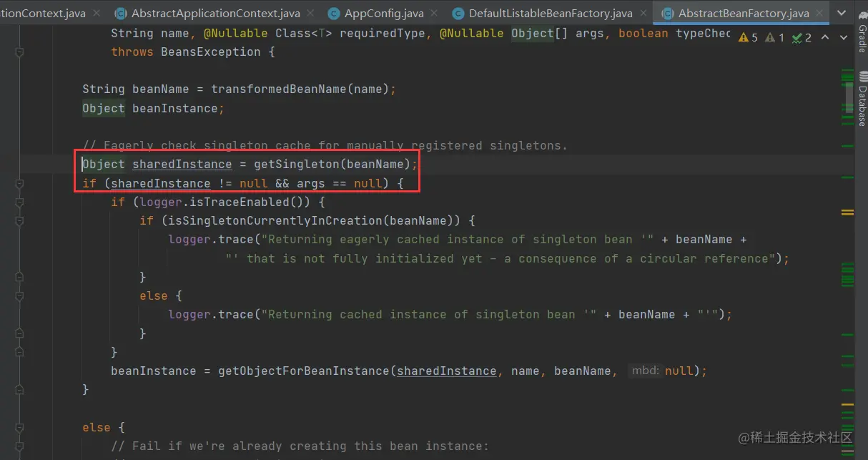Click 'args == null' in the condition
Screen dimensions: 868x460
[x=340, y=184]
